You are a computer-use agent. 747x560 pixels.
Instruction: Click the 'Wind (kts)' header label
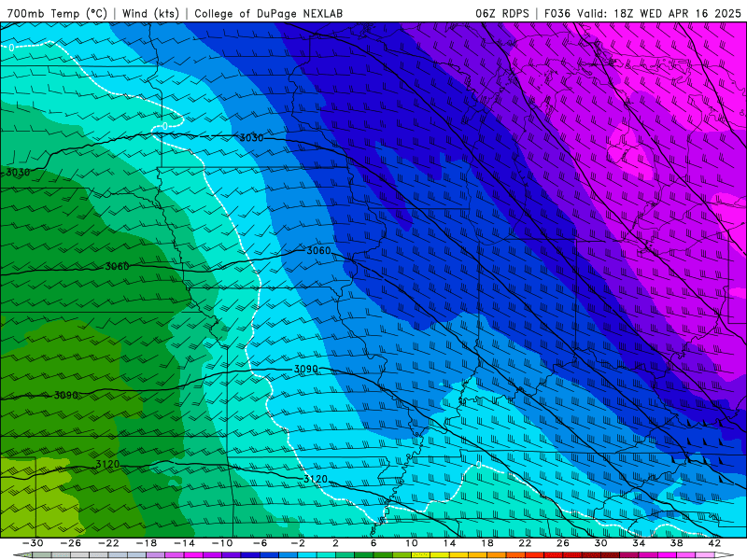(150, 13)
